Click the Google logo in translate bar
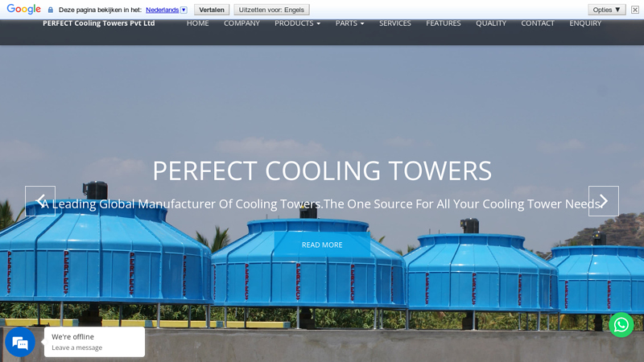 coord(24,9)
